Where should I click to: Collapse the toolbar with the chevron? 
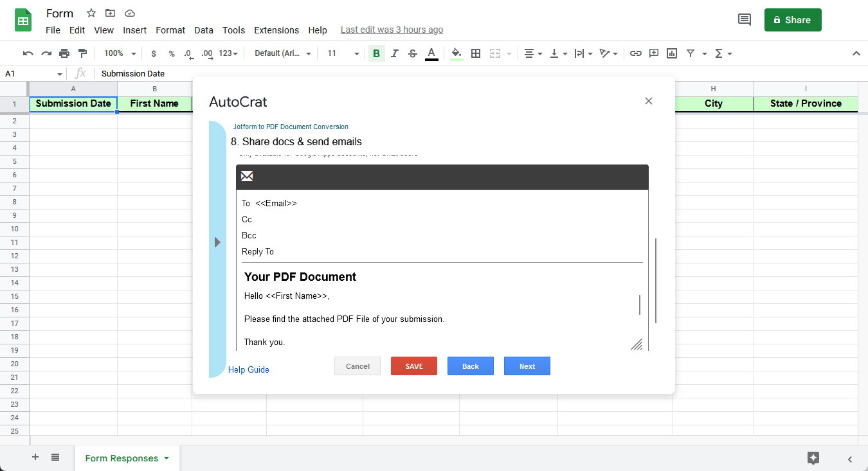pyautogui.click(x=856, y=53)
